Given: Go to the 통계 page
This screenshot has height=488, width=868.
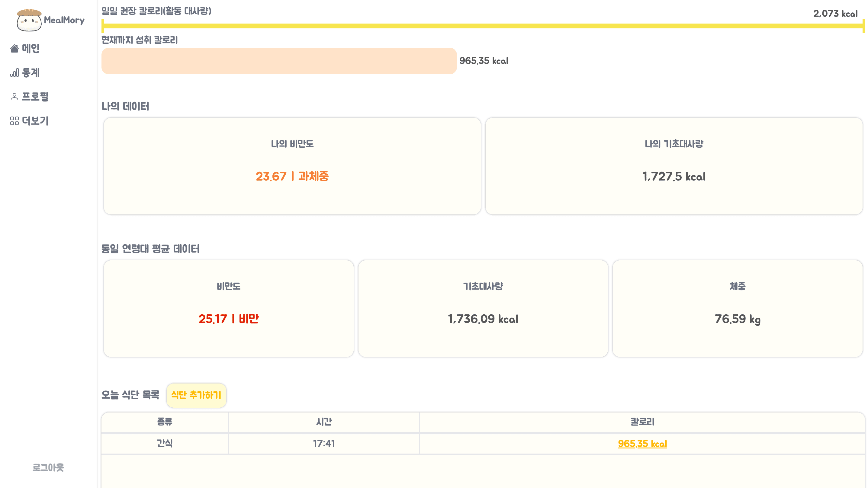Looking at the screenshot, I should click(x=31, y=73).
